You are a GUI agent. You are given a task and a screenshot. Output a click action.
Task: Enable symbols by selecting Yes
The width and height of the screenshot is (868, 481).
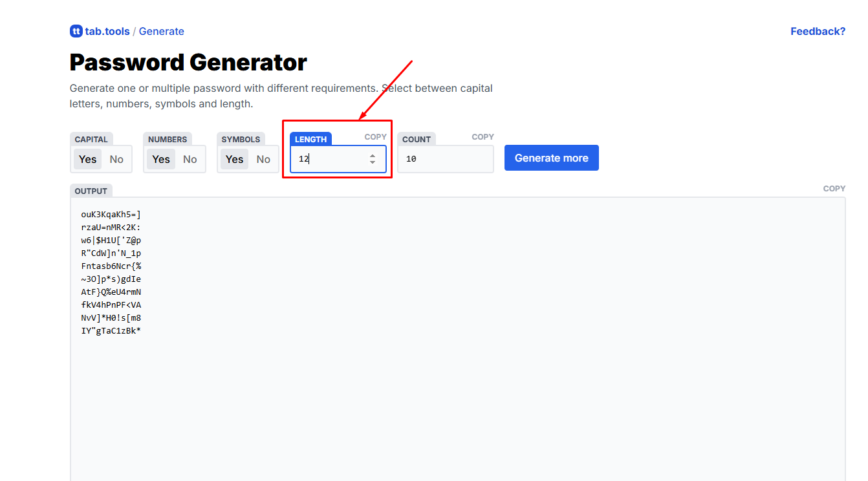coord(234,159)
